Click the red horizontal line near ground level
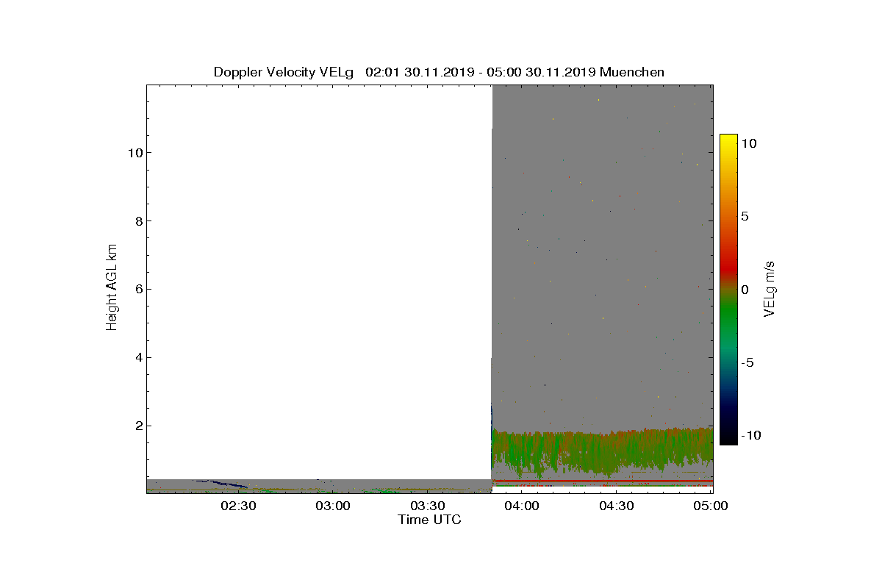Image resolution: width=882 pixels, height=588 pixels. (603, 481)
